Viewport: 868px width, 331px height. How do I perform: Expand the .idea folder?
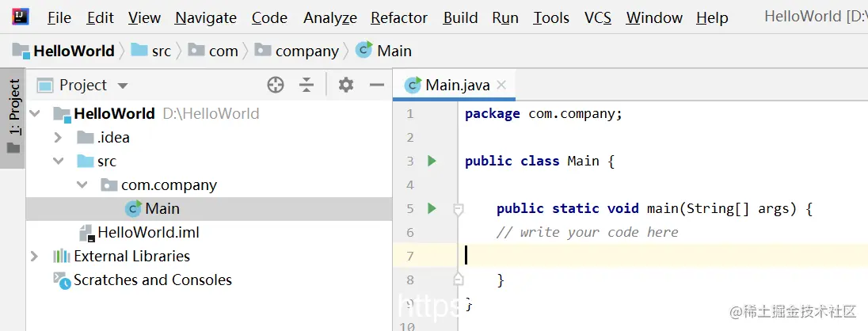coord(58,137)
